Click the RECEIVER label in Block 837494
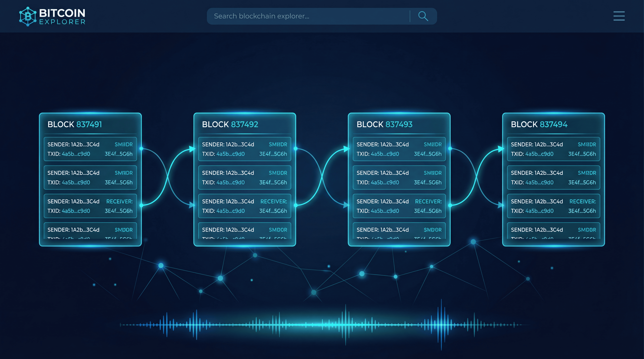Screen dimensions: 644x359 582,201
